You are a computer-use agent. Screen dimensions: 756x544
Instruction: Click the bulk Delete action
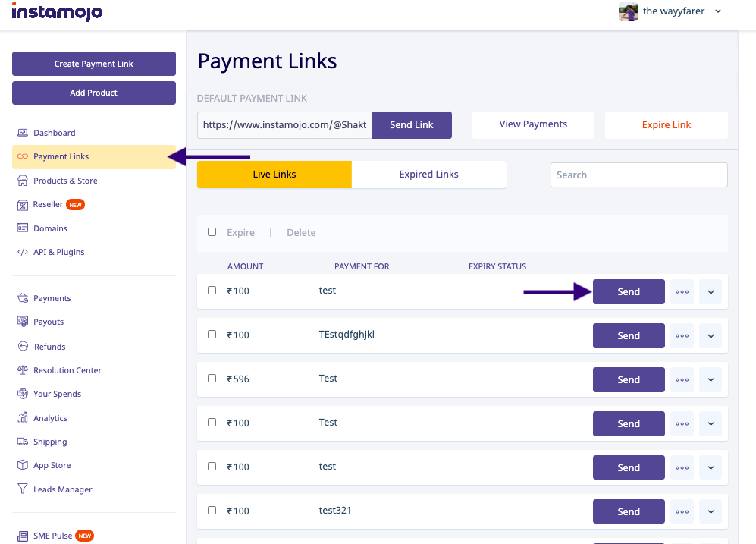301,232
